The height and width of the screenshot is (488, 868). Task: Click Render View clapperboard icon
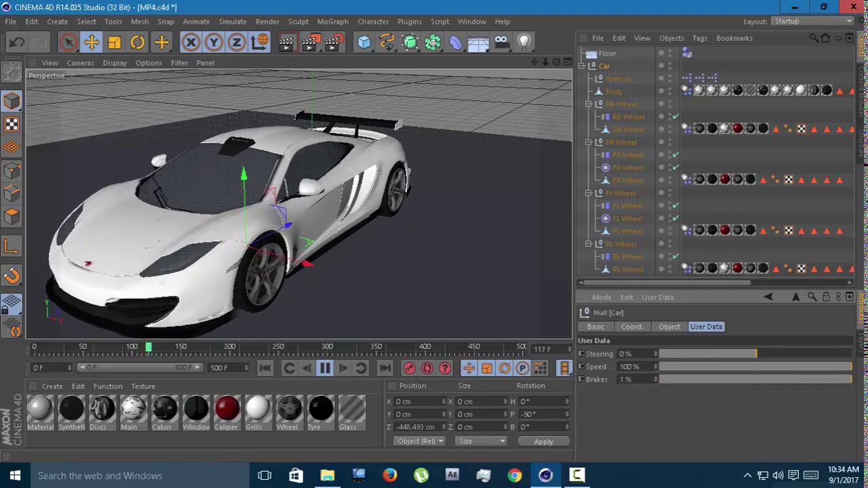(286, 43)
